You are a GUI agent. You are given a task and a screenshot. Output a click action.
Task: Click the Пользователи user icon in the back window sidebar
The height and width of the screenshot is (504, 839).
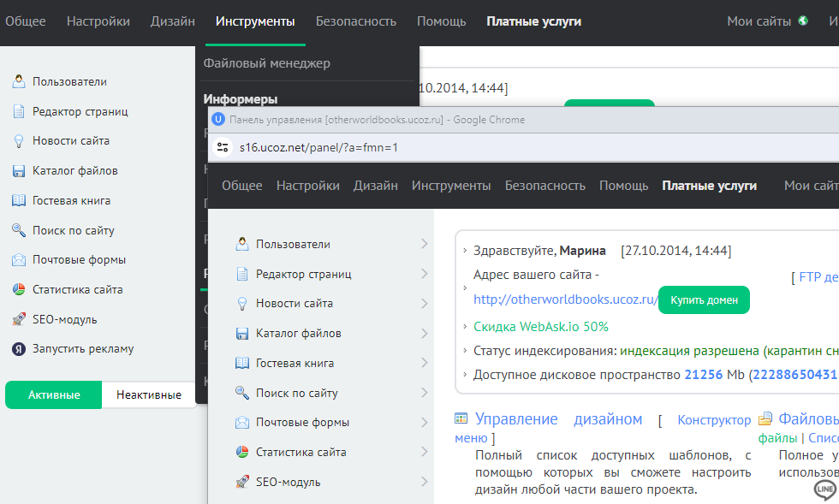[x=19, y=81]
